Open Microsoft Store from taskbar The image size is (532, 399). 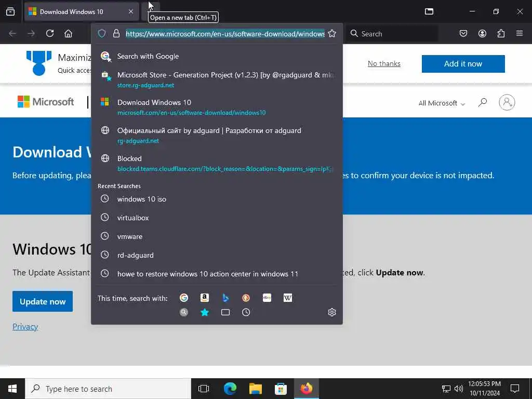coord(281,389)
